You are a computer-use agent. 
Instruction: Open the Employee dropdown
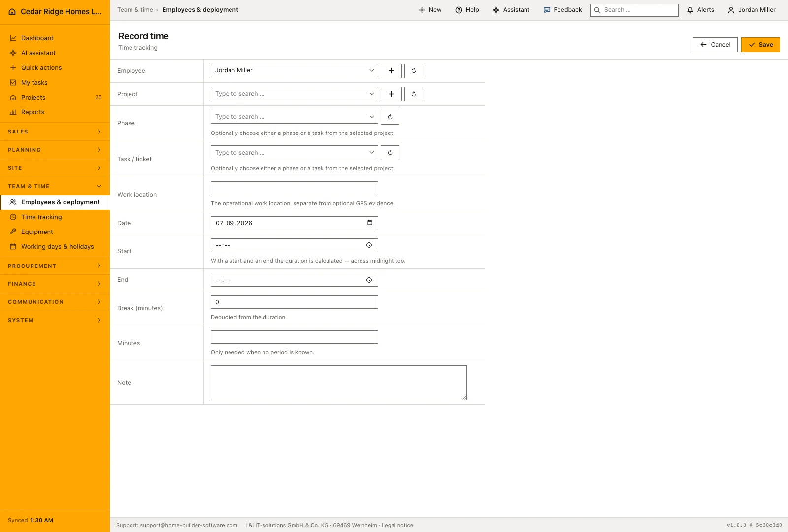coord(295,70)
